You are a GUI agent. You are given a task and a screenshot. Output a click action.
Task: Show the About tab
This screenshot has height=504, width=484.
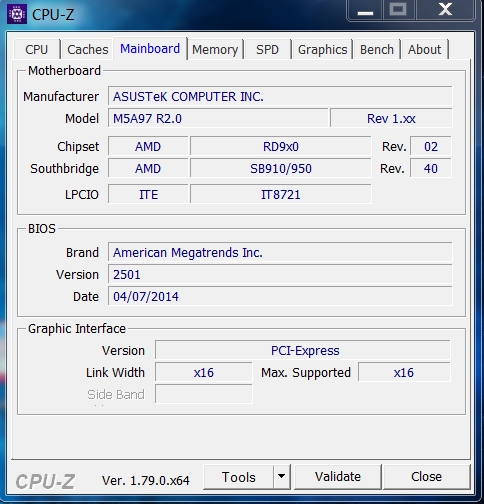tap(424, 50)
